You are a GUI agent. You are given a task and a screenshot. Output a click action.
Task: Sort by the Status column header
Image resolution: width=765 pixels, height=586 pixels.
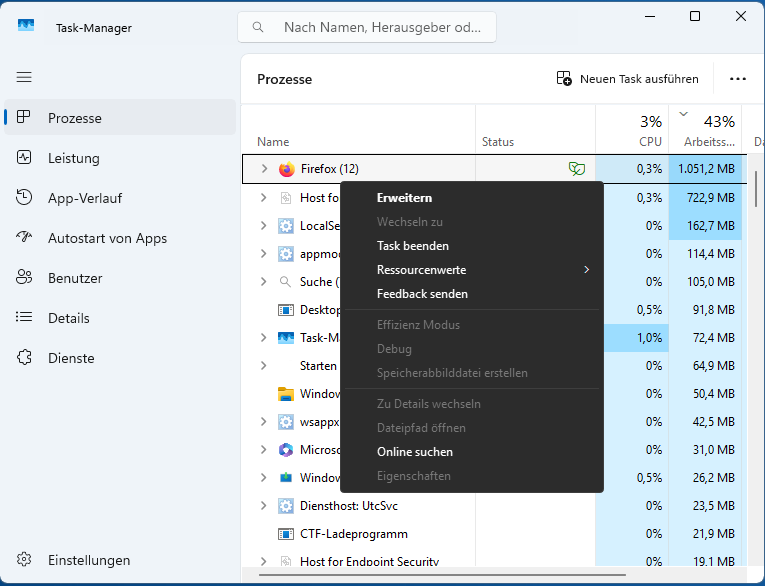535,129
